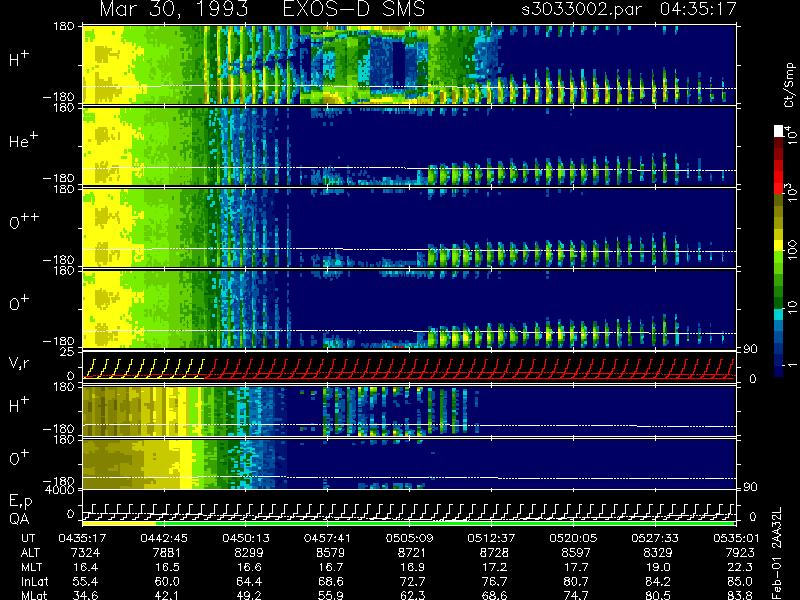Select MLT value '16.9'
The width and height of the screenshot is (800, 600).
[x=412, y=567]
